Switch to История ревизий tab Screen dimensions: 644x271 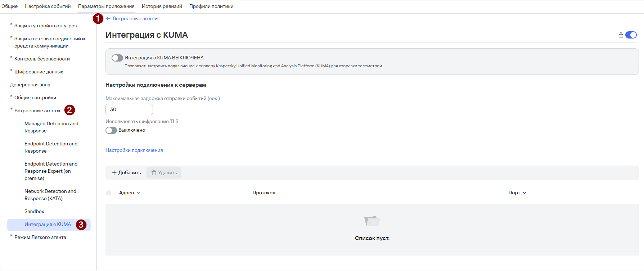[x=162, y=6]
